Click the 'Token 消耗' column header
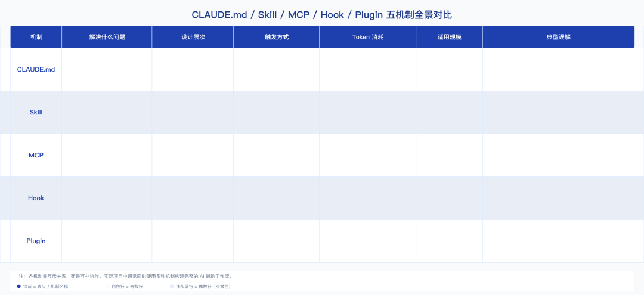The image size is (644, 295). click(367, 37)
